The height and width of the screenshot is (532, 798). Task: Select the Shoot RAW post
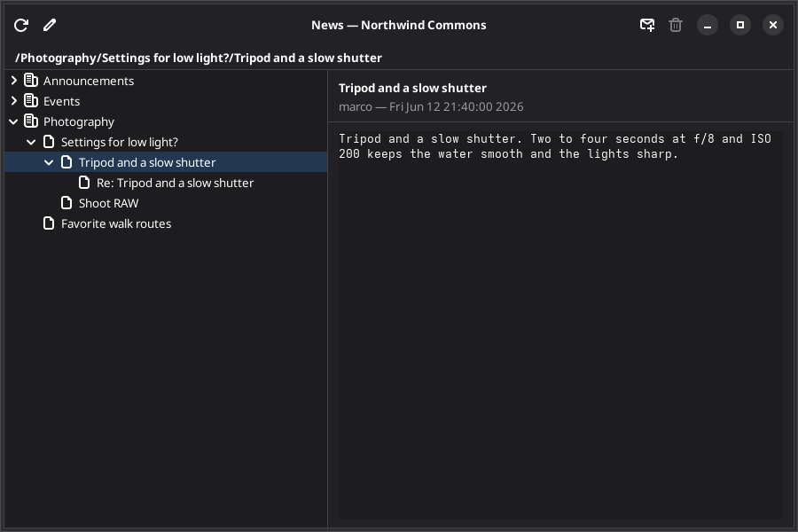pyautogui.click(x=108, y=203)
